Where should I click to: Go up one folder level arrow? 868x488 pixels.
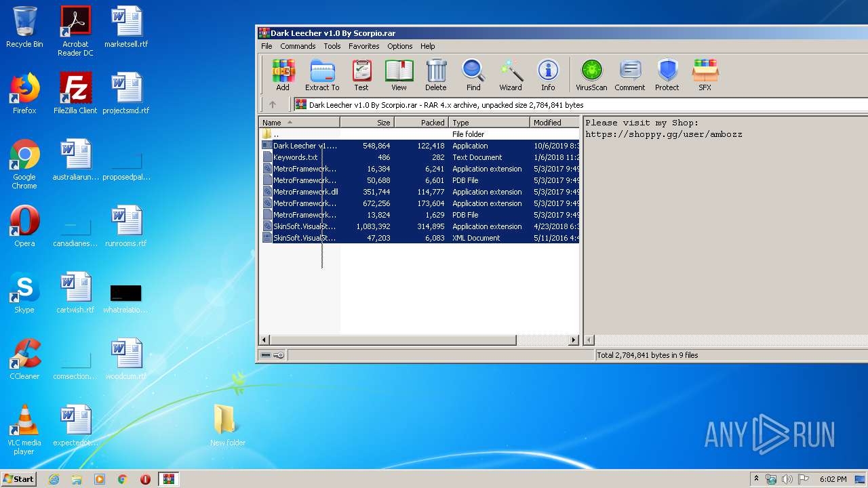tap(273, 105)
